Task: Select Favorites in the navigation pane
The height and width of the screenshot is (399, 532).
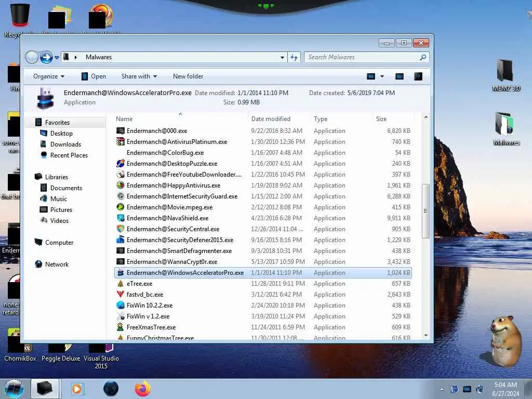Action: tap(57, 123)
